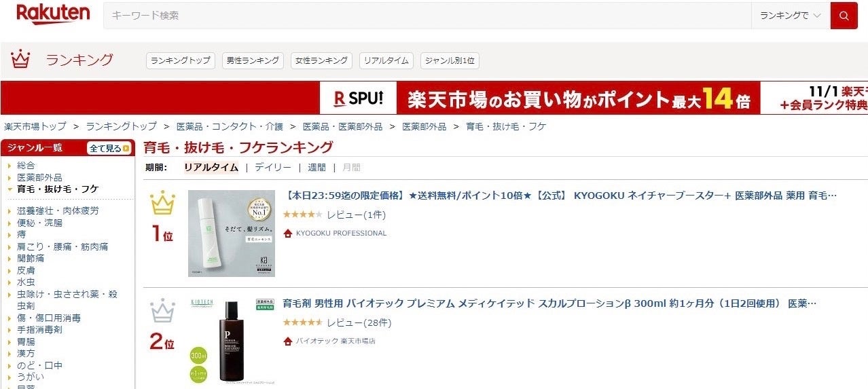Open the KYOGOKU bottle product thumbnail

click(x=232, y=233)
